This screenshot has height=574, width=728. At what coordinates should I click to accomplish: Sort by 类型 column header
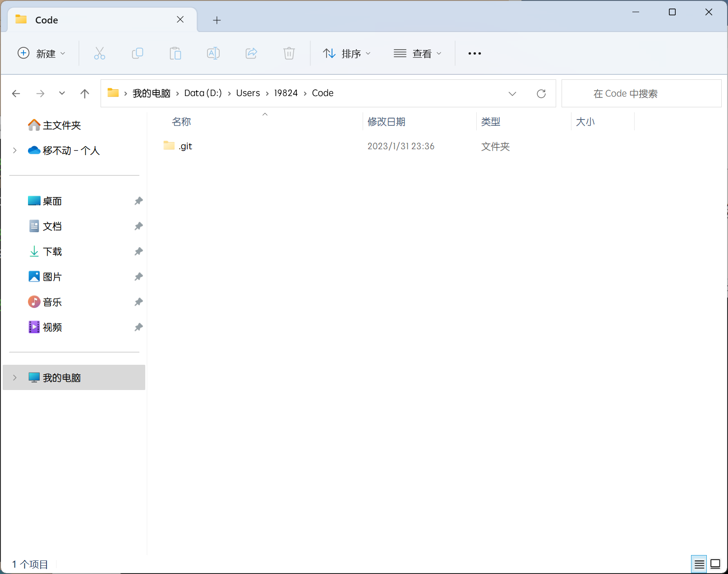coord(491,122)
